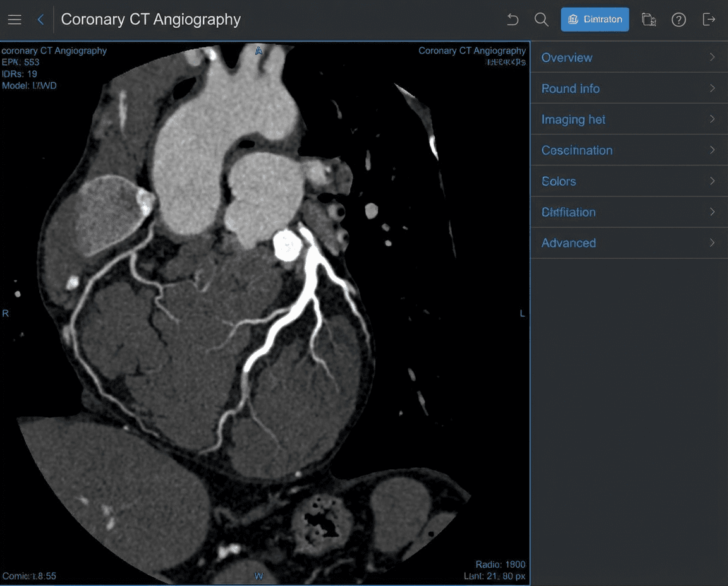The width and height of the screenshot is (728, 586).
Task: Open the Imaging het panel
Action: tap(628, 119)
